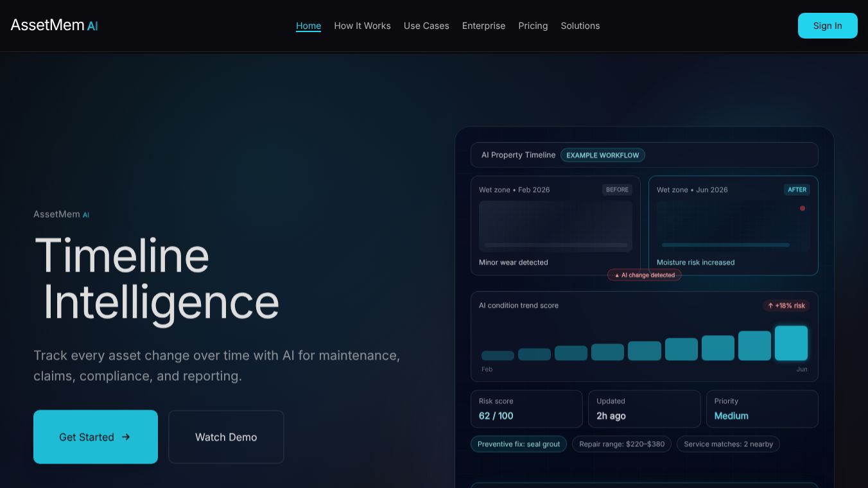
Task: Open the AssetMem AI logo link
Action: coord(55,25)
